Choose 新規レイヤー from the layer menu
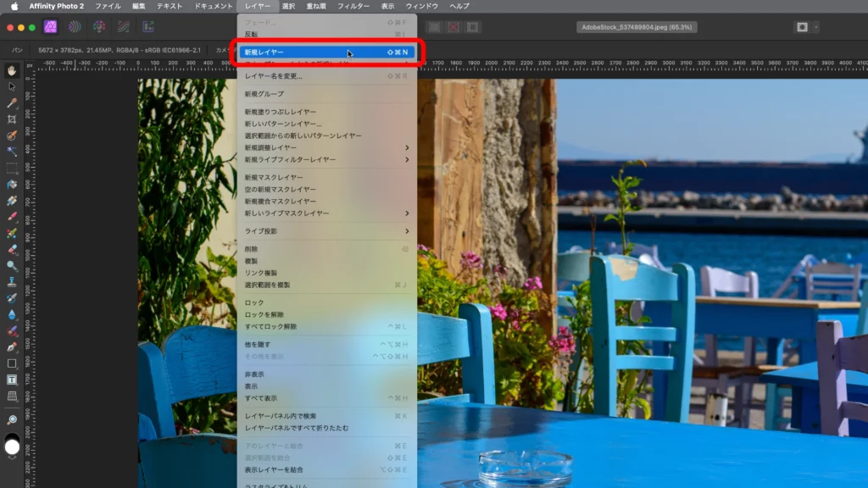 (x=326, y=53)
